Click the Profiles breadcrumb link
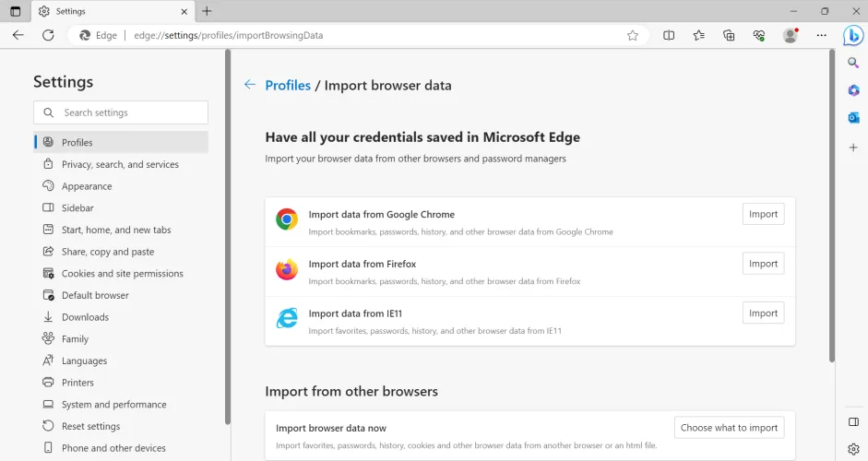Viewport: 868px width, 461px height. pos(288,85)
